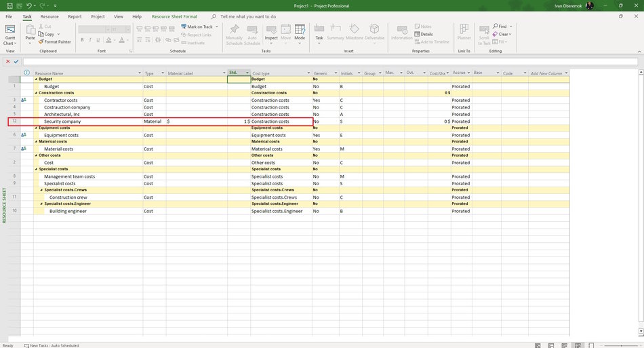The height and width of the screenshot is (348, 644).
Task: Click the Inspect task icon
Action: pyautogui.click(x=271, y=30)
